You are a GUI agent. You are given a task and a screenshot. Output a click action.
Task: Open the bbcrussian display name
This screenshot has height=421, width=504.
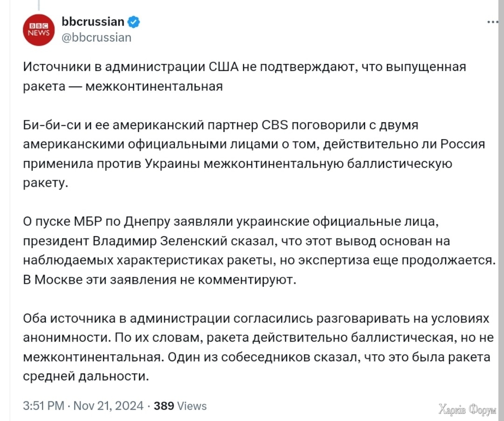coord(93,21)
